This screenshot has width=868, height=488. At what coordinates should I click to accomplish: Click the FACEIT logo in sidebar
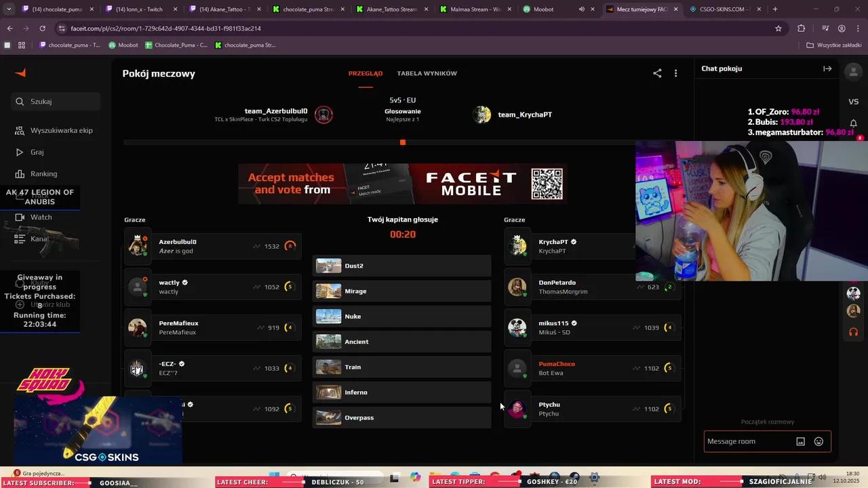pos(20,73)
